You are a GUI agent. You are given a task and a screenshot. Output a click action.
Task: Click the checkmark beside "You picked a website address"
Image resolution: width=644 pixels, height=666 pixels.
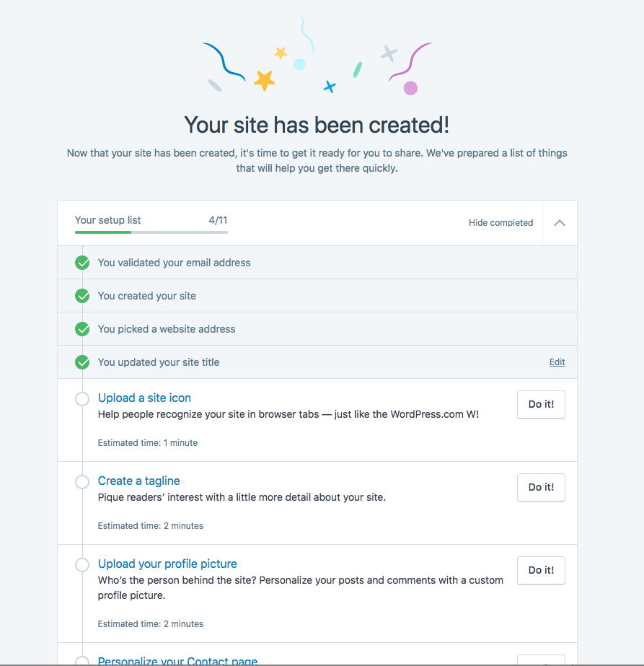click(x=81, y=328)
